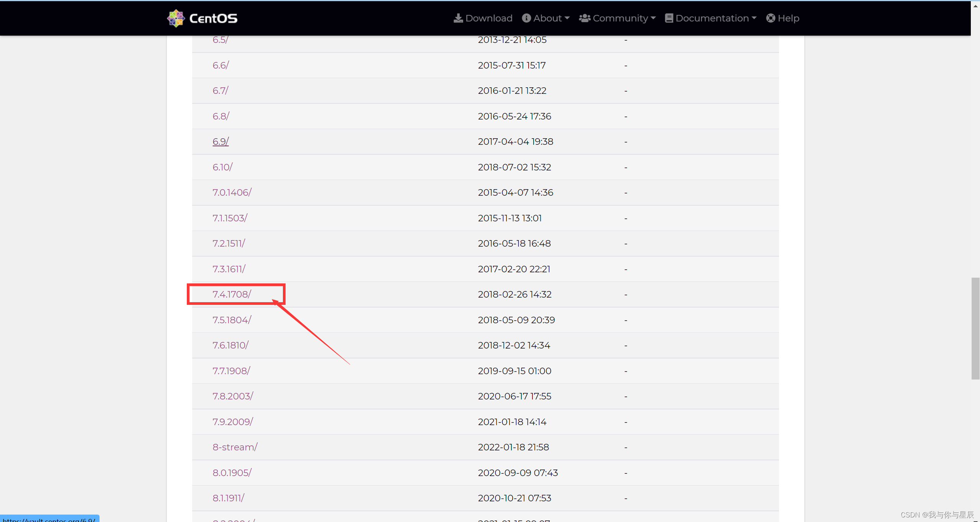Open the 6.9/ directory link
Image resolution: width=980 pixels, height=522 pixels.
click(220, 141)
